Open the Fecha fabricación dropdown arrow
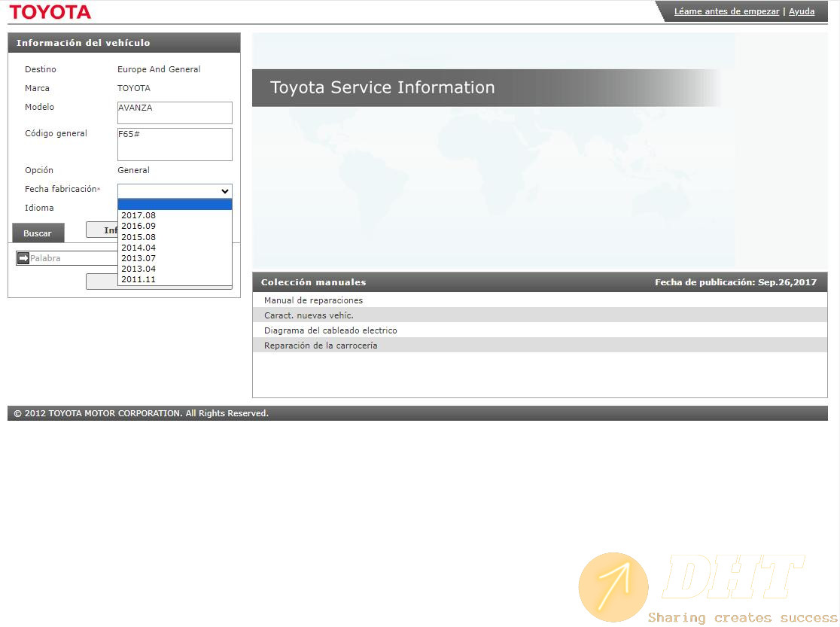 [225, 190]
